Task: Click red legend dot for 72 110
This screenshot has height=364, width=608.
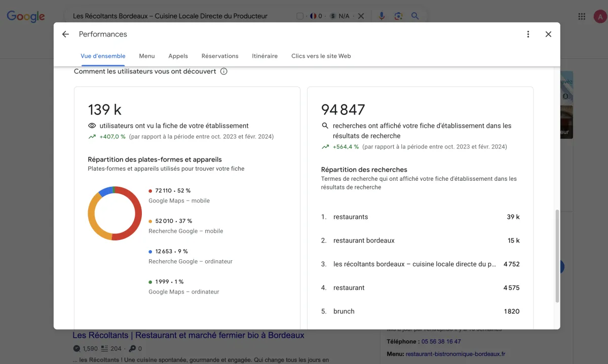Action: click(150, 191)
